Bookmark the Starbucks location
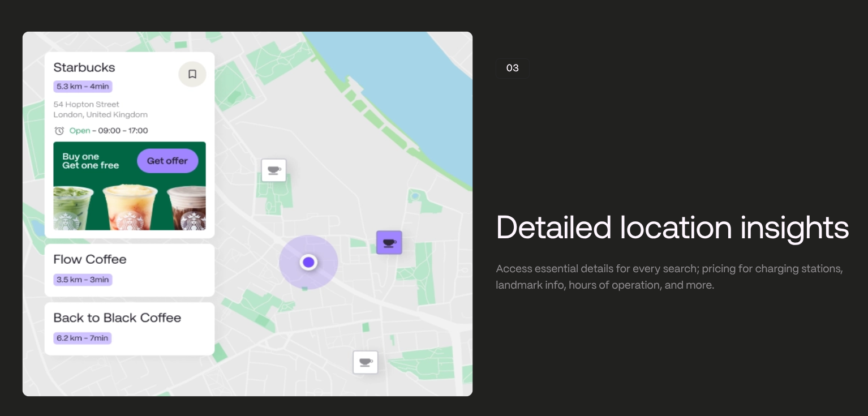The width and height of the screenshot is (868, 416). click(x=192, y=74)
